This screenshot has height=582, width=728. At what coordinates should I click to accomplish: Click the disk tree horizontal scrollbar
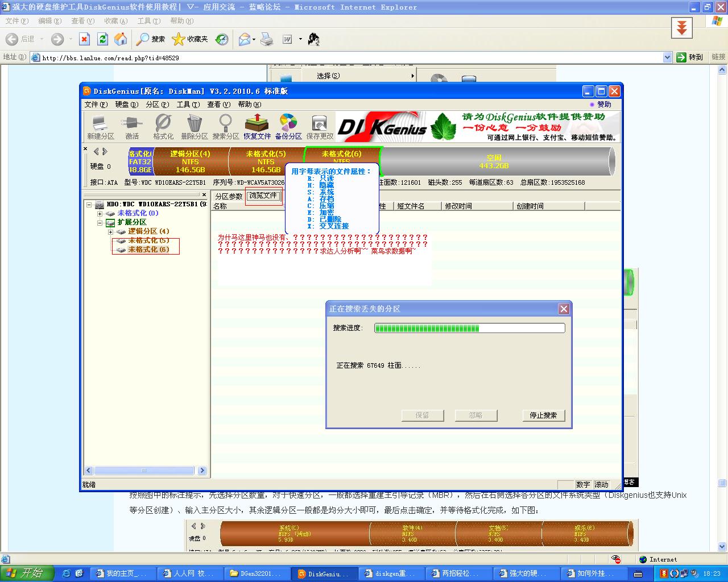click(145, 471)
